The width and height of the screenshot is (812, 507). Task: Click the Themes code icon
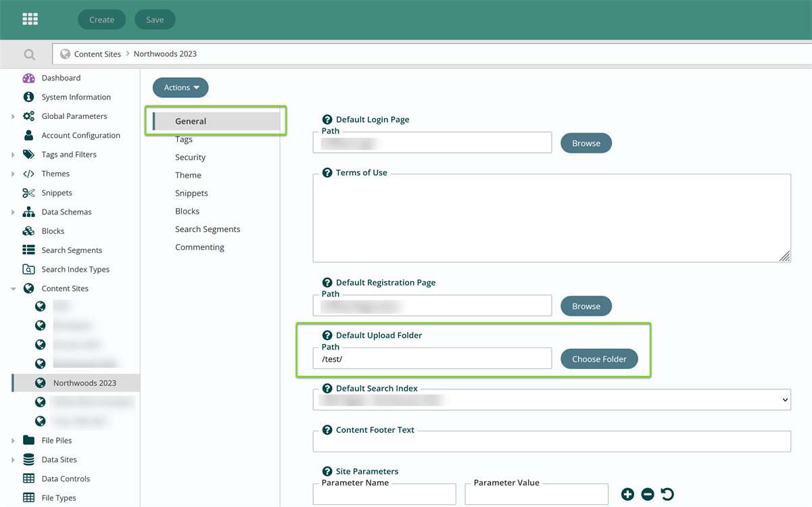click(x=28, y=174)
